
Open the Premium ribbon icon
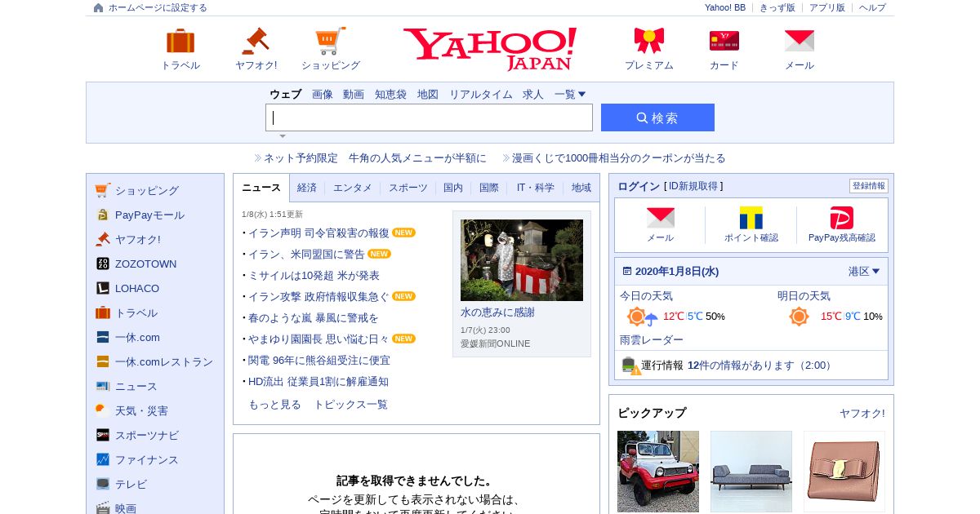(x=649, y=41)
